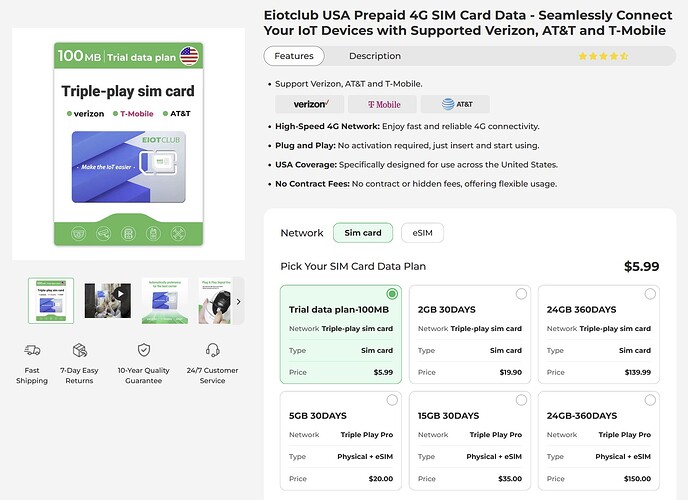
Task: Click the Fast Shipping truck icon
Action: coord(31,350)
